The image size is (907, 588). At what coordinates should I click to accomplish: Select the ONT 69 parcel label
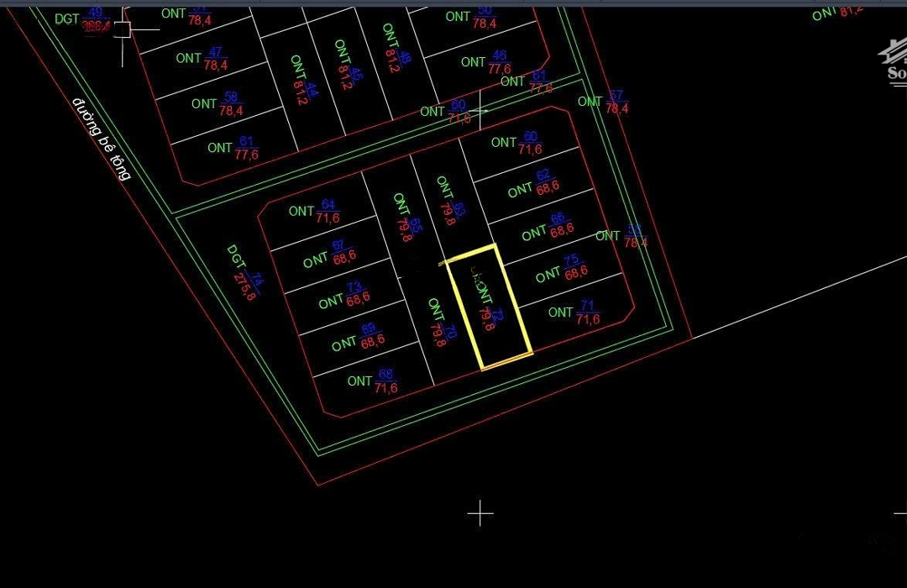point(357,339)
